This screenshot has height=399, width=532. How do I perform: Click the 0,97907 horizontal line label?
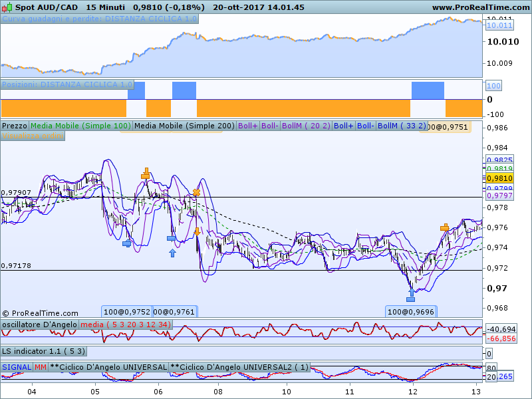tap(16, 193)
